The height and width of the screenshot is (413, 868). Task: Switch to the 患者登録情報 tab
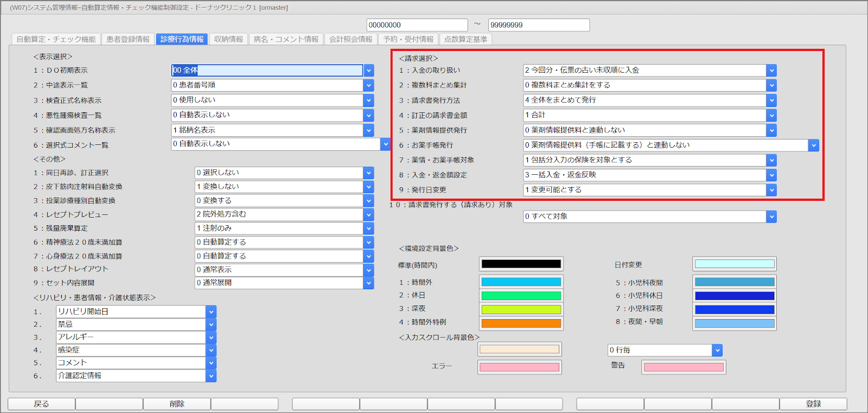click(128, 39)
